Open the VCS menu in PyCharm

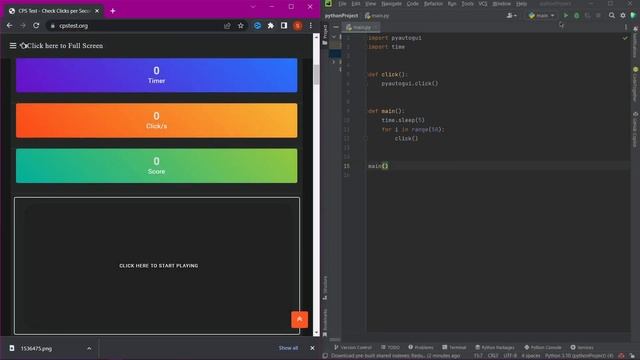[483, 4]
